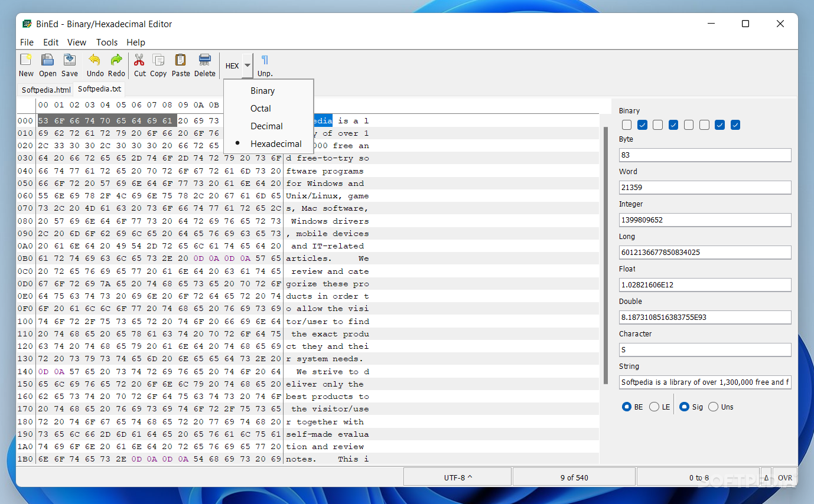Toggle the seventh Binary bit checkbox
This screenshot has width=814, height=504.
pyautogui.click(x=719, y=125)
